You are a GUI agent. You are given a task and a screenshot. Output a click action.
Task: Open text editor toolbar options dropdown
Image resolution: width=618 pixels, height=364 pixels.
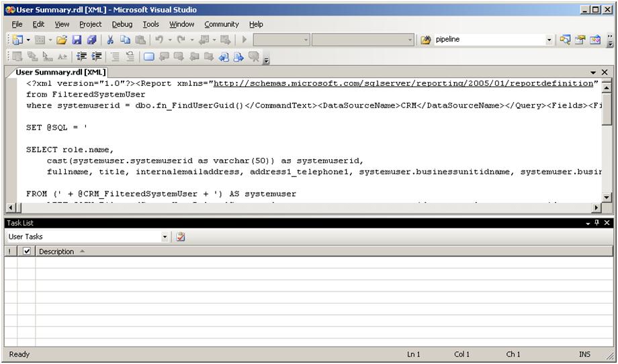[266, 60]
